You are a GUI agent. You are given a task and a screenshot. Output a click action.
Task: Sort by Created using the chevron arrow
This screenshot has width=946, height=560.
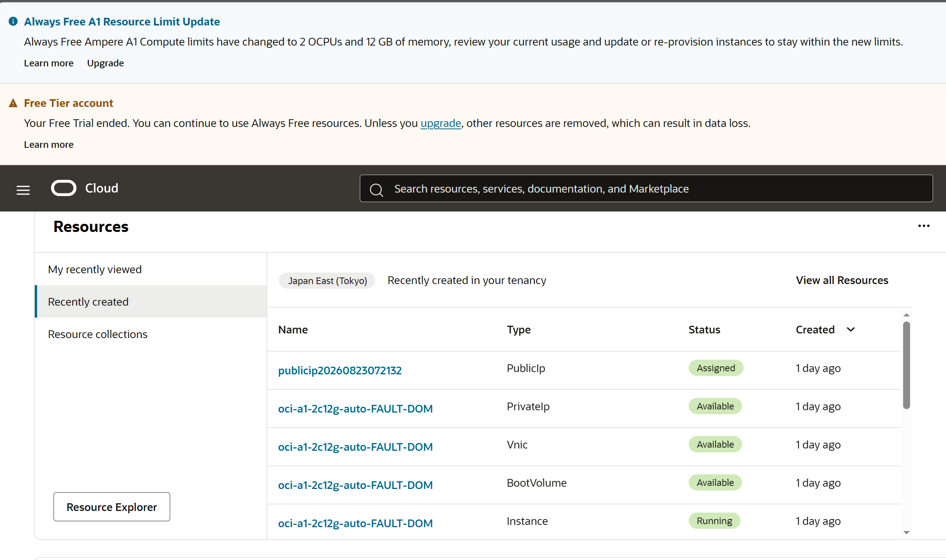851,330
